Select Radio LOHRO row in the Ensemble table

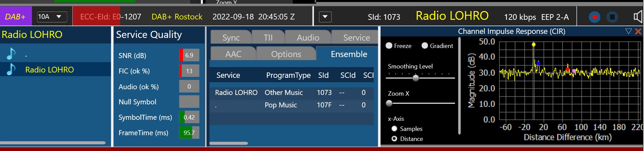coord(236,93)
